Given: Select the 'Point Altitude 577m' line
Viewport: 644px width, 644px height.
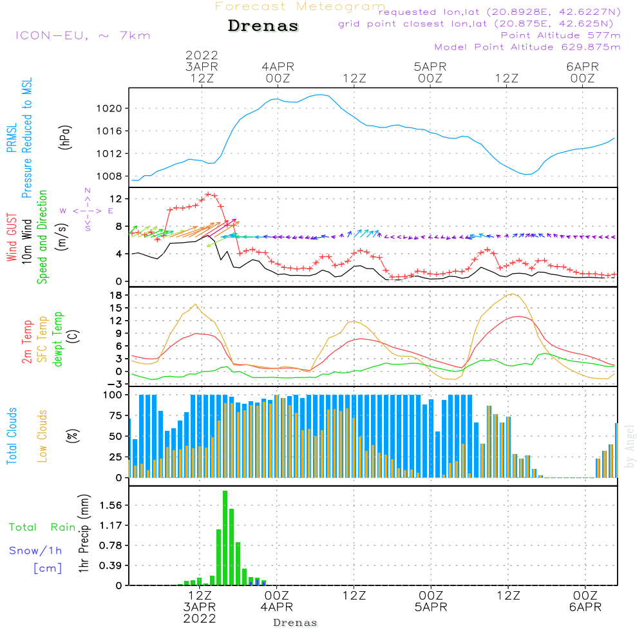Looking at the screenshot, I should coord(560,35).
